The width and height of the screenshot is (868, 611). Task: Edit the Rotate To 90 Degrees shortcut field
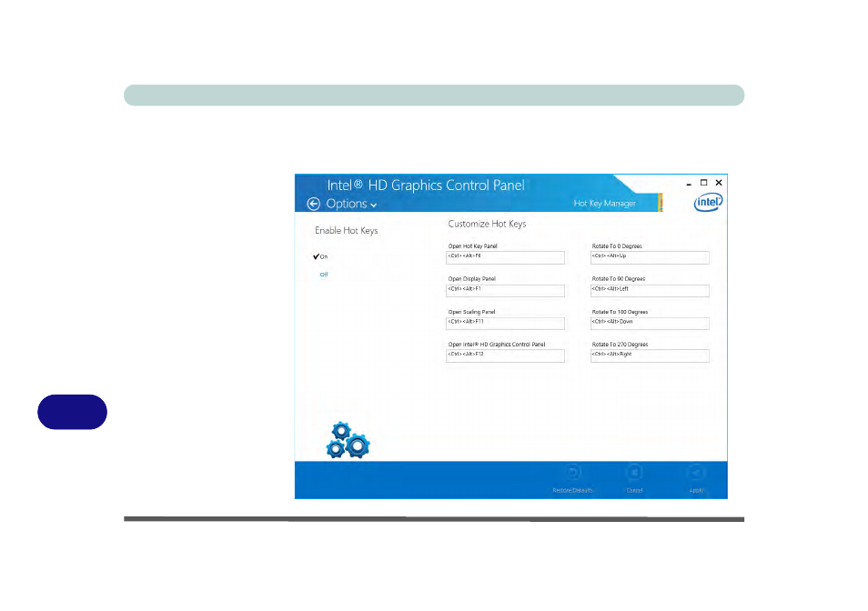click(650, 290)
